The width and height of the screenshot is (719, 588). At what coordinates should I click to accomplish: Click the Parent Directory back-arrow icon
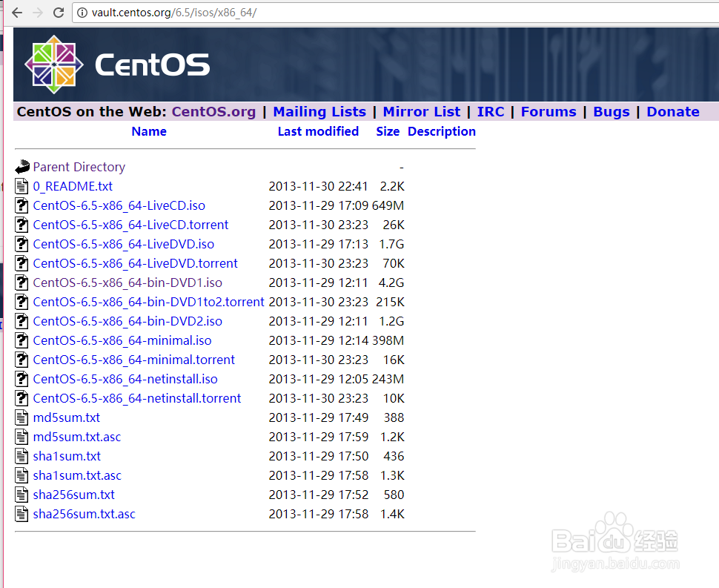[22, 167]
